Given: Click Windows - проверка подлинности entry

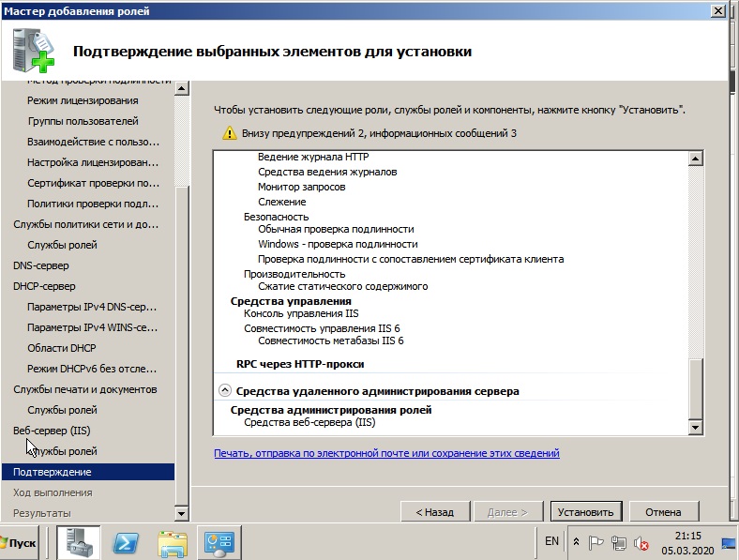Looking at the screenshot, I should (338, 244).
